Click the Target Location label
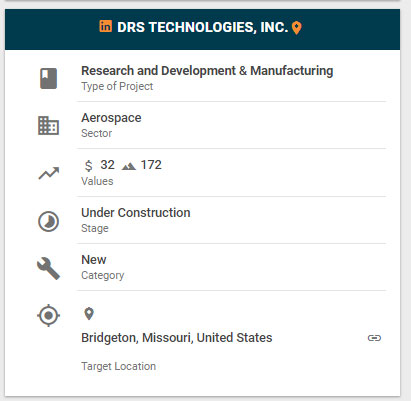 pos(119,366)
